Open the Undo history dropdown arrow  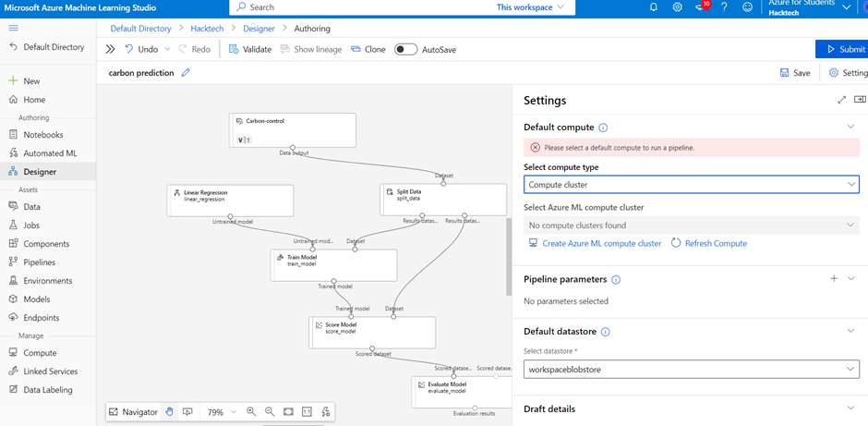click(x=168, y=49)
